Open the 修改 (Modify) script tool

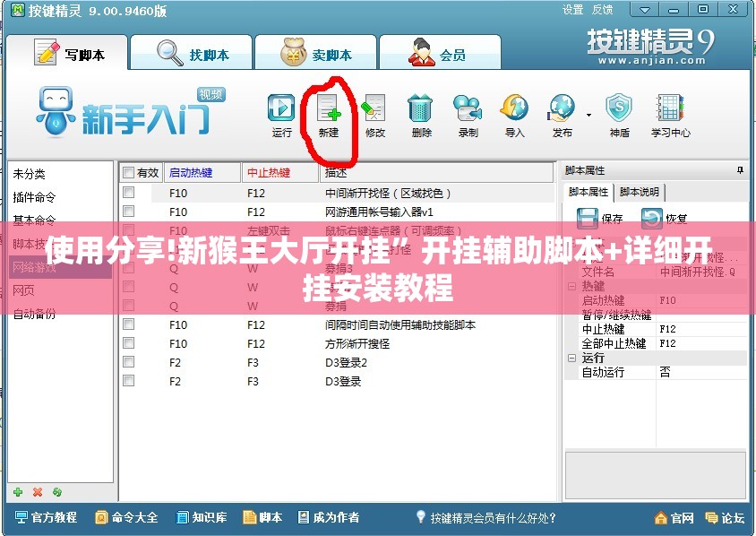click(x=374, y=115)
